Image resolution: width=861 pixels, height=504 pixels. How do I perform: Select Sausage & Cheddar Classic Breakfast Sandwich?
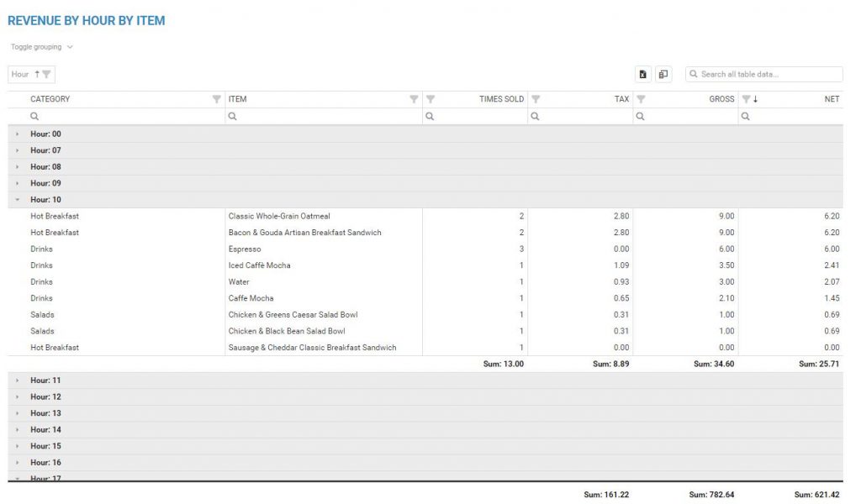pos(425,348)
